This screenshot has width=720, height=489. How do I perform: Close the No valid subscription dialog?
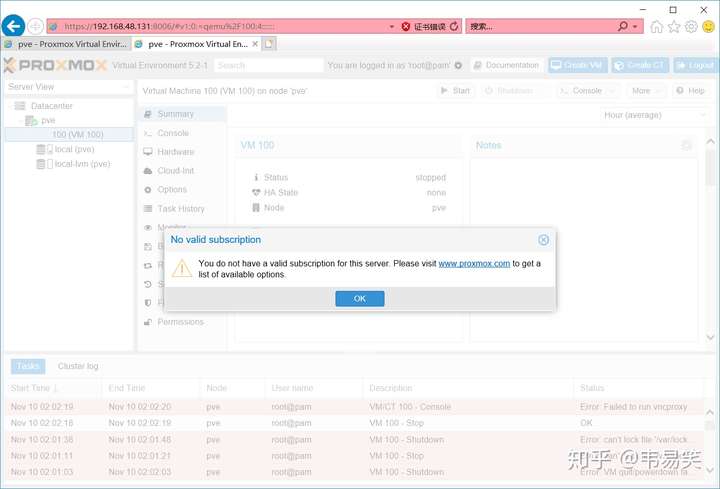pyautogui.click(x=543, y=240)
